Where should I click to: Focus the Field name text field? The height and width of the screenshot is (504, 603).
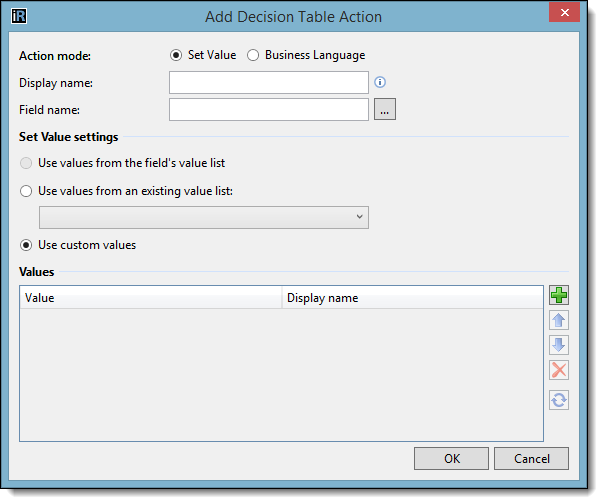(268, 110)
